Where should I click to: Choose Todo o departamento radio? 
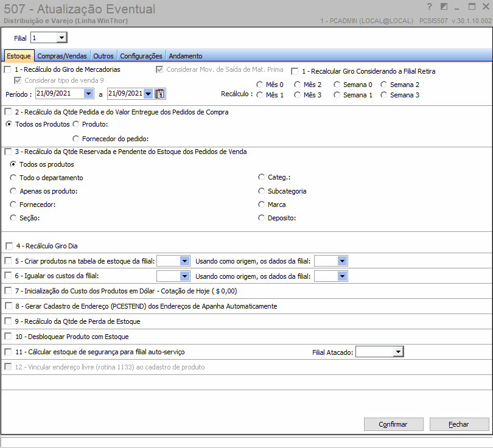coord(13,178)
